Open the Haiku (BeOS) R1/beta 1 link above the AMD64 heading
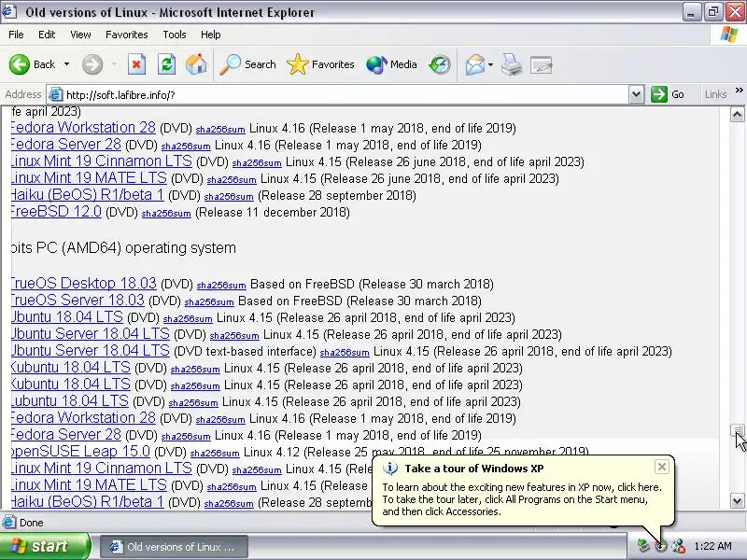 (x=87, y=195)
